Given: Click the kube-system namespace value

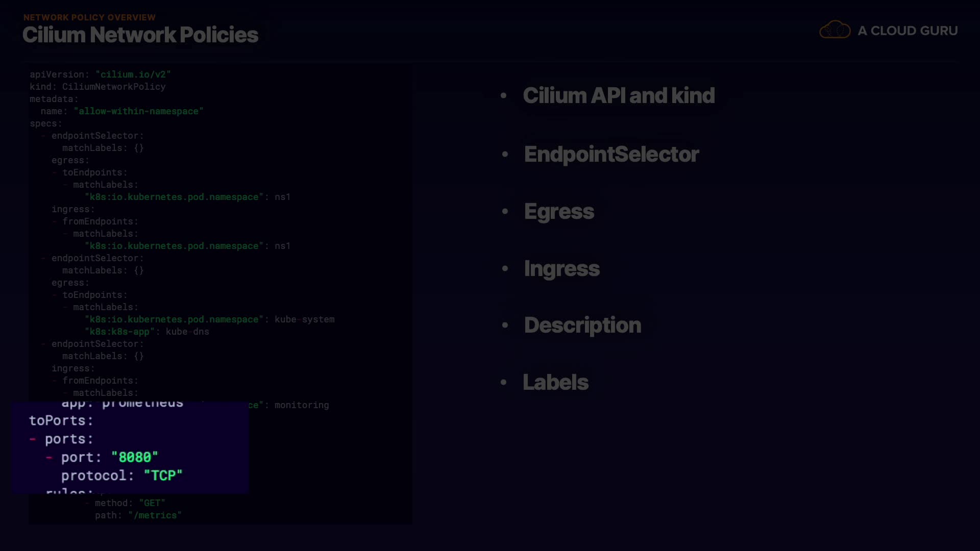Looking at the screenshot, I should click(304, 319).
